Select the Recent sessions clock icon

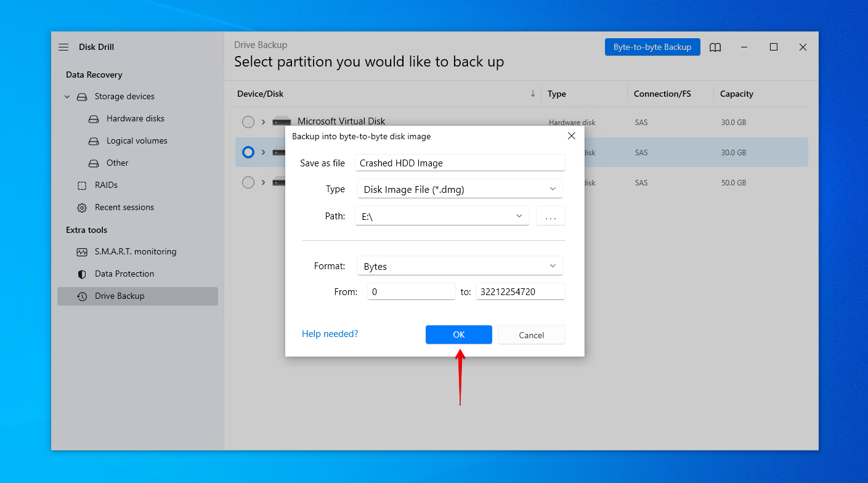82,207
